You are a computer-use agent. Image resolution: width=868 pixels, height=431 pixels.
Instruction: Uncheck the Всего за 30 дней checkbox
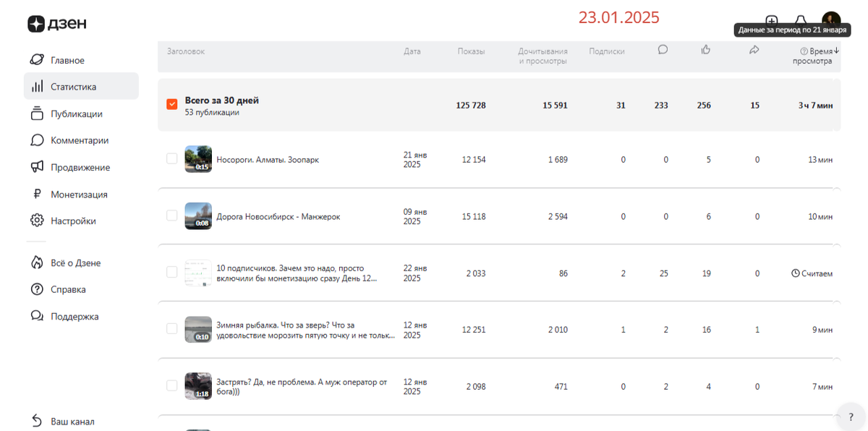[172, 104]
